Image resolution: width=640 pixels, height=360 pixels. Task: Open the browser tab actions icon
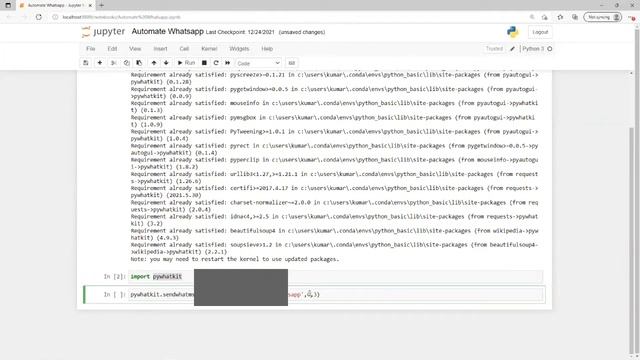tap(8, 5)
